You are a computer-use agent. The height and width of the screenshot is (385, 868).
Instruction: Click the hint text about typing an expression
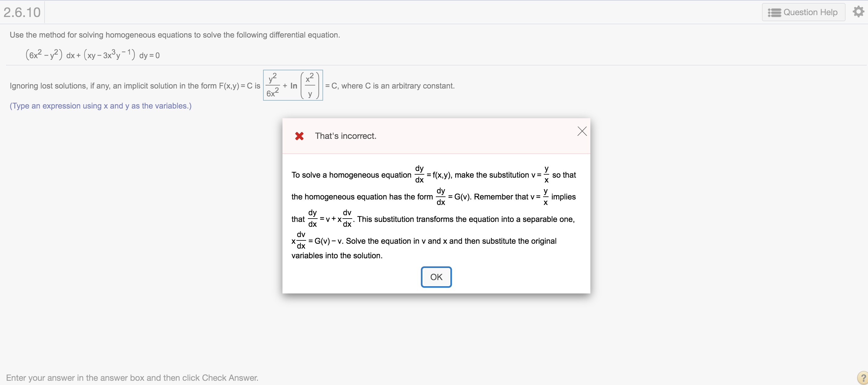point(100,106)
